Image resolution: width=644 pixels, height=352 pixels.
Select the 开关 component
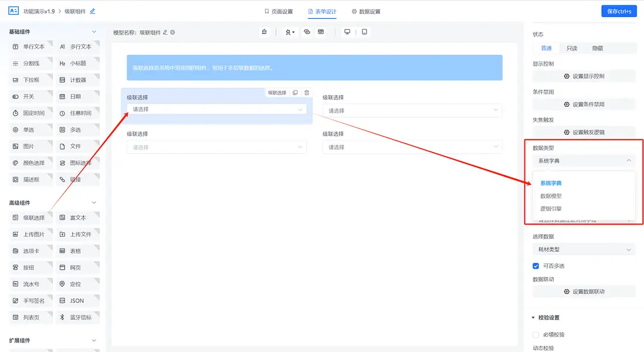31,97
